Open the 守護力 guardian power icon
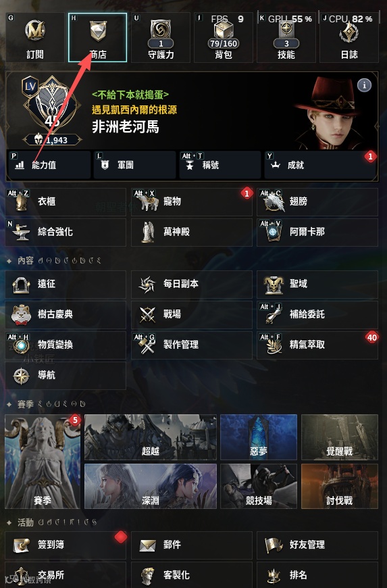Screen dimensions: 387x588 coord(161,37)
